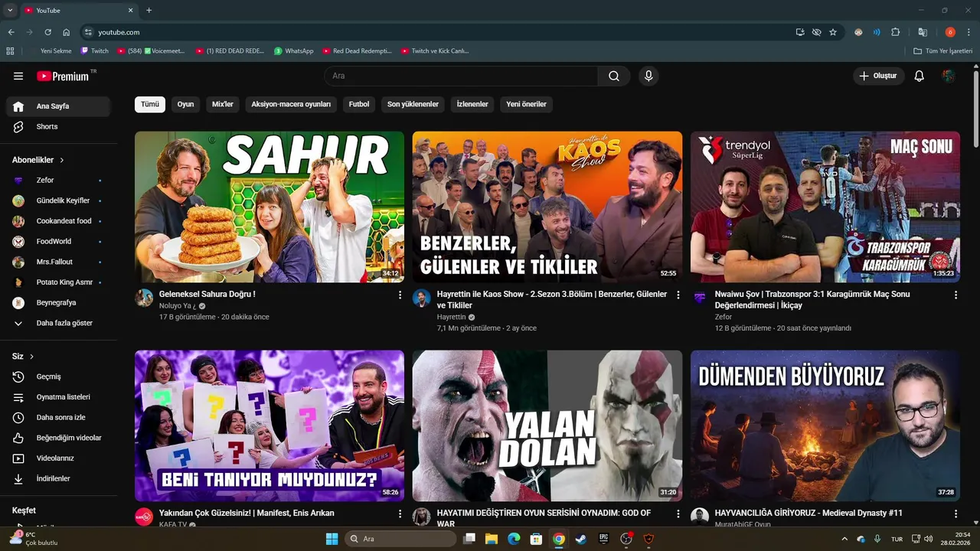Viewport: 980px width, 551px height.
Task: Select the Futbol filter chip
Action: pyautogui.click(x=359, y=104)
